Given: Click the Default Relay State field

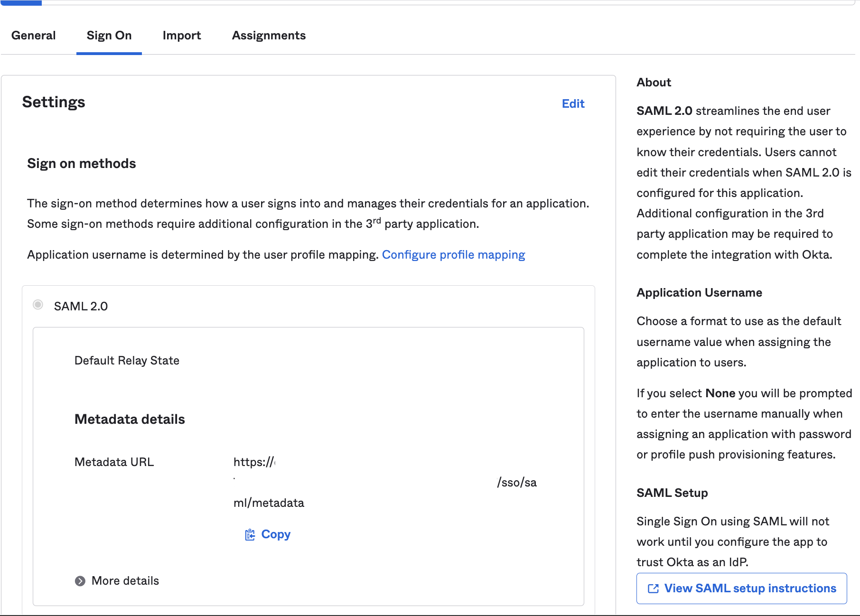Looking at the screenshot, I should tap(126, 361).
